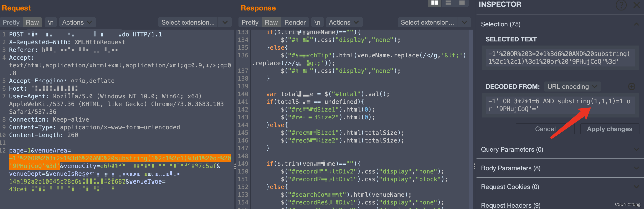This screenshot has height=209, width=644.
Task: Click the 'if(totalS... == undefined){' response line
Action: (x=315, y=102)
